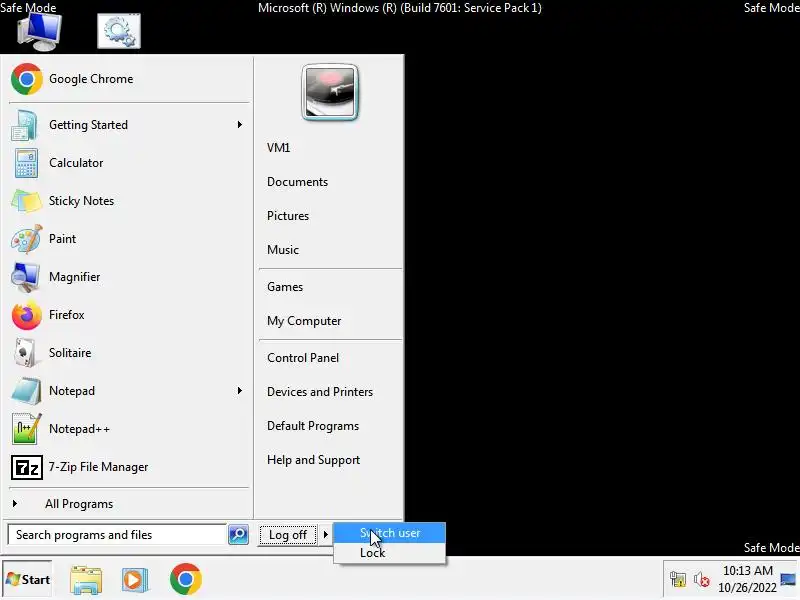
Task: Open the VM1 user folder
Action: (279, 148)
